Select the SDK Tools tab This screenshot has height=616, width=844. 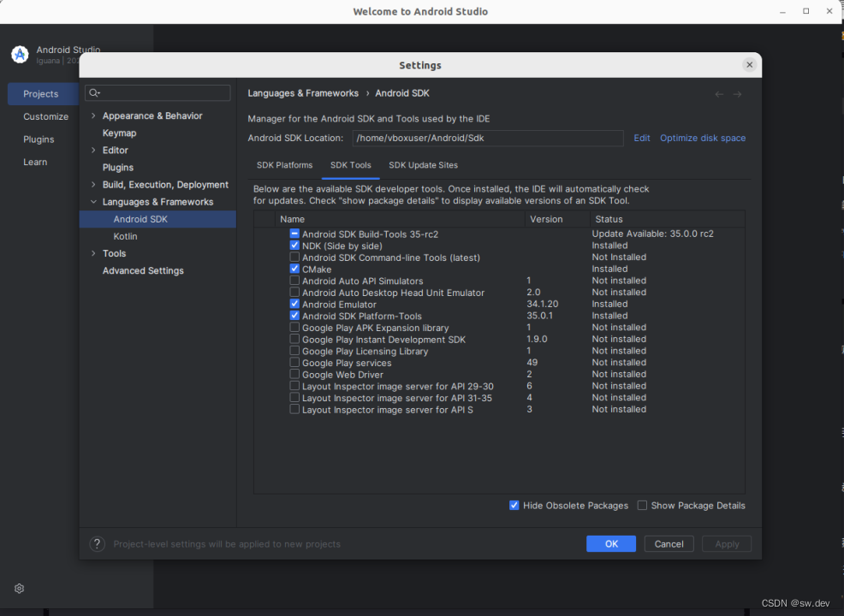pos(350,165)
